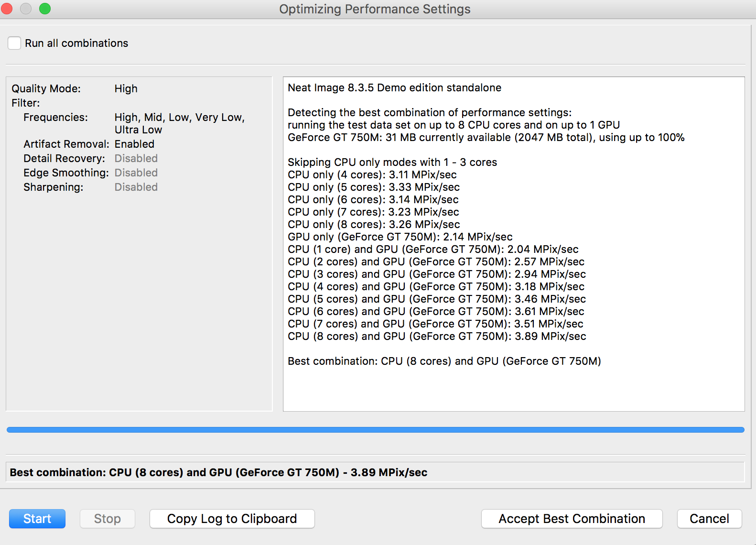This screenshot has height=545, width=756.
Task: Click 'CPU (2 cores) and GPU' 2.57 MPix/sec line
Action: pos(436,262)
